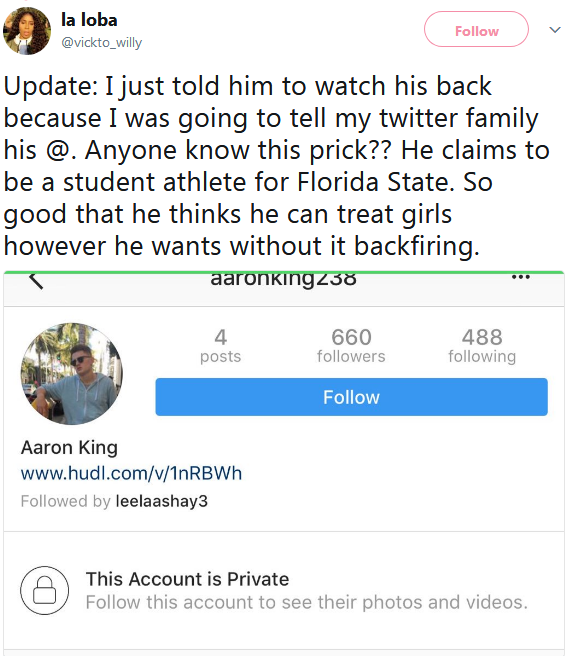The height and width of the screenshot is (656, 569).
Task: Open the embedded Instagram screenshot image
Action: (284, 463)
